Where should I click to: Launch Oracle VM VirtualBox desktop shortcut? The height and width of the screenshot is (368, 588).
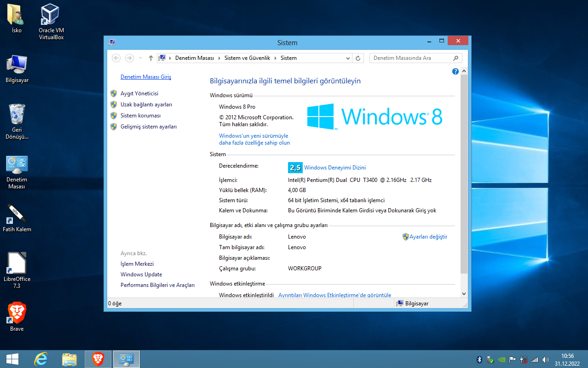coord(51,22)
